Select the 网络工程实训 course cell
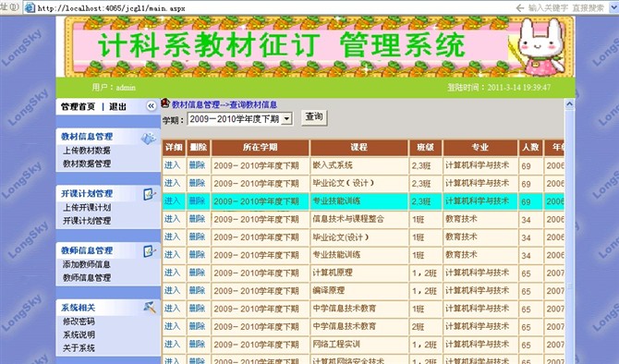The width and height of the screenshot is (619, 364). (358, 345)
